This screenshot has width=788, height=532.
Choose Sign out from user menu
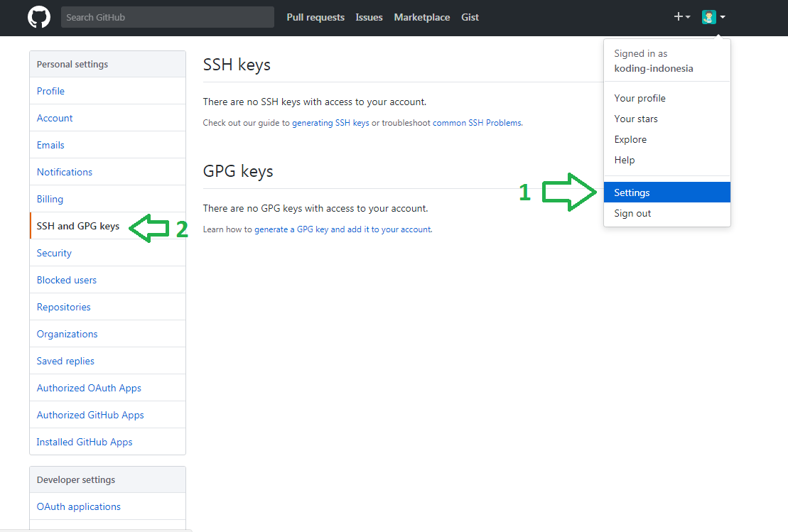(667, 213)
